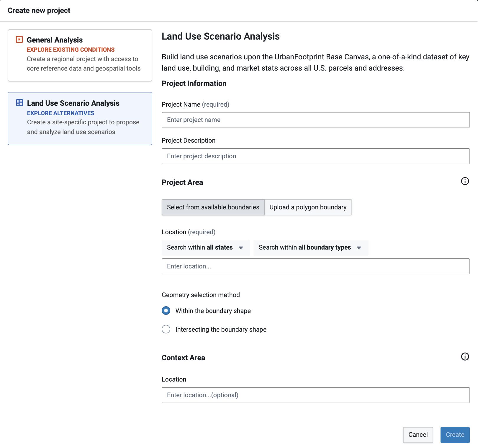Open the Project Area info icon
Screen dimensions: 478x448
465,181
